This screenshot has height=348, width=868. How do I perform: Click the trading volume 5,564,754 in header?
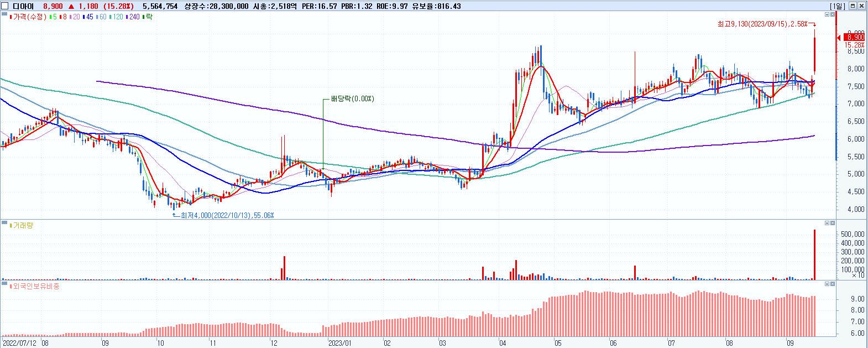click(160, 6)
